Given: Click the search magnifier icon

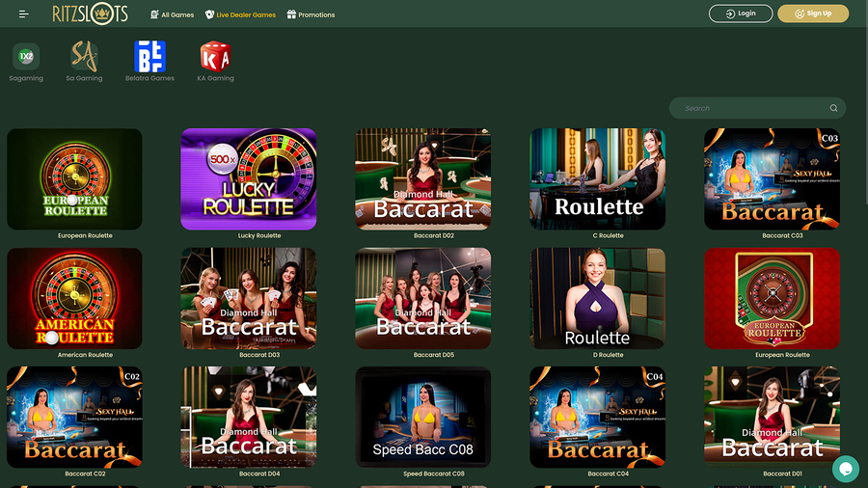Looking at the screenshot, I should (x=833, y=108).
